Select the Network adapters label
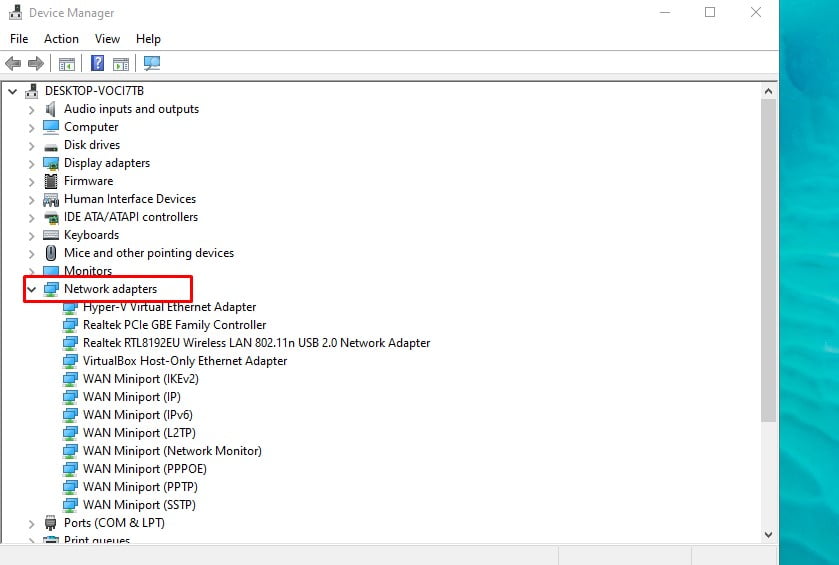The width and height of the screenshot is (839, 565). point(110,289)
